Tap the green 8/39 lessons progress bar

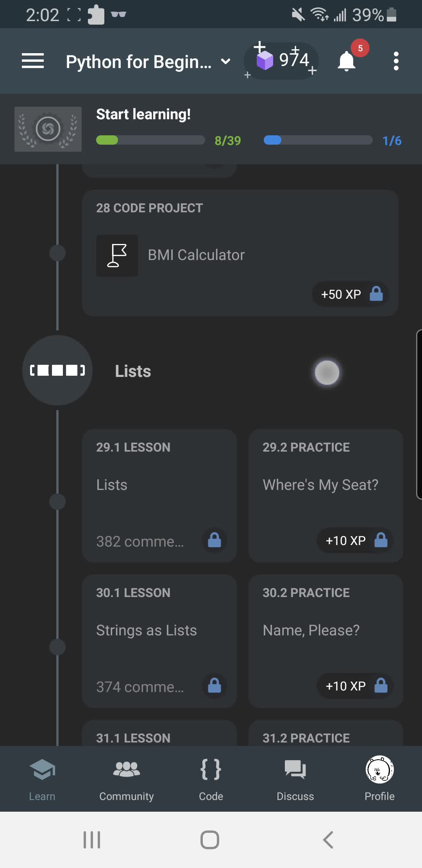(150, 140)
